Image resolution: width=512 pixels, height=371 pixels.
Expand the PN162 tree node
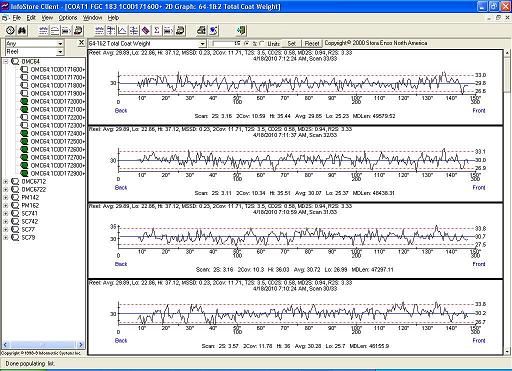pos(6,205)
